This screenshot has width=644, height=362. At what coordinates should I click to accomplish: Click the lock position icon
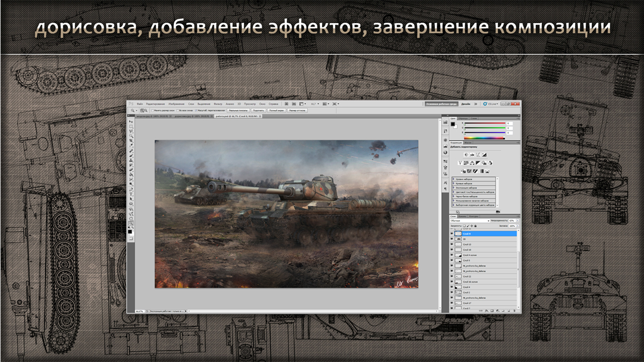(x=471, y=226)
